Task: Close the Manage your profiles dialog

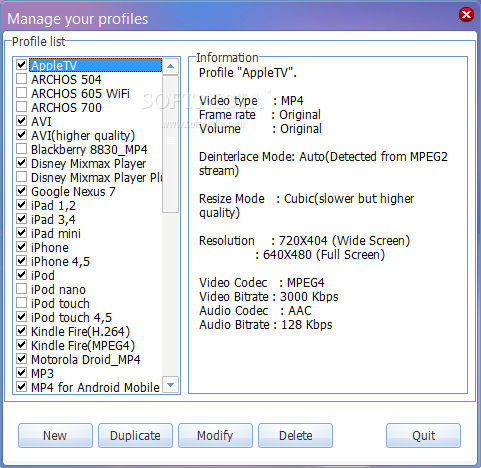Action: (x=466, y=15)
